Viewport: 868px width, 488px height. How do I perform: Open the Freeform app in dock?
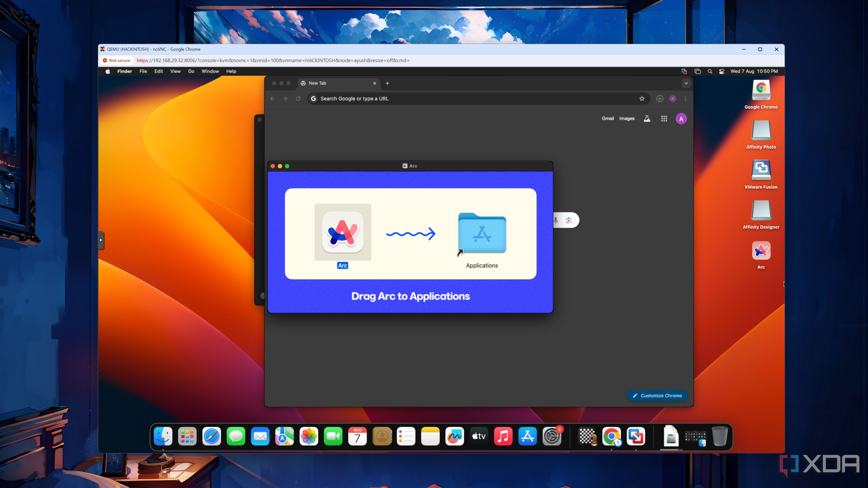pos(455,436)
